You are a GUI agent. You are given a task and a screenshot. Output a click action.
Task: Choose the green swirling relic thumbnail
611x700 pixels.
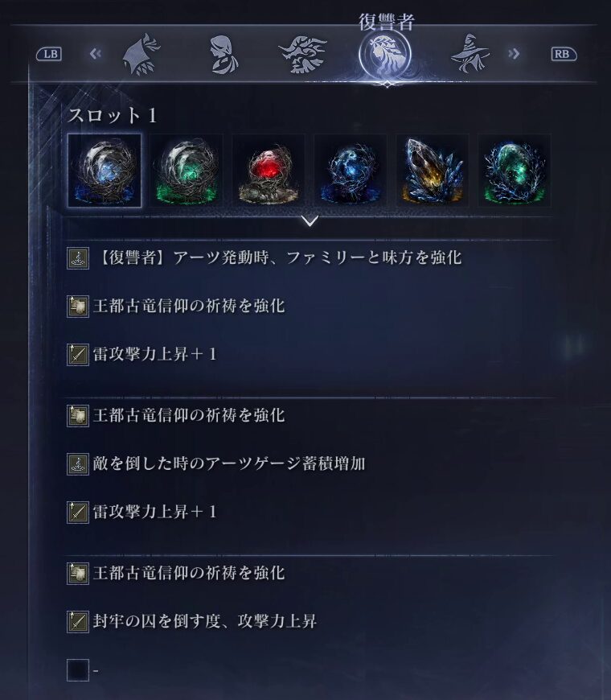pyautogui.click(x=187, y=171)
